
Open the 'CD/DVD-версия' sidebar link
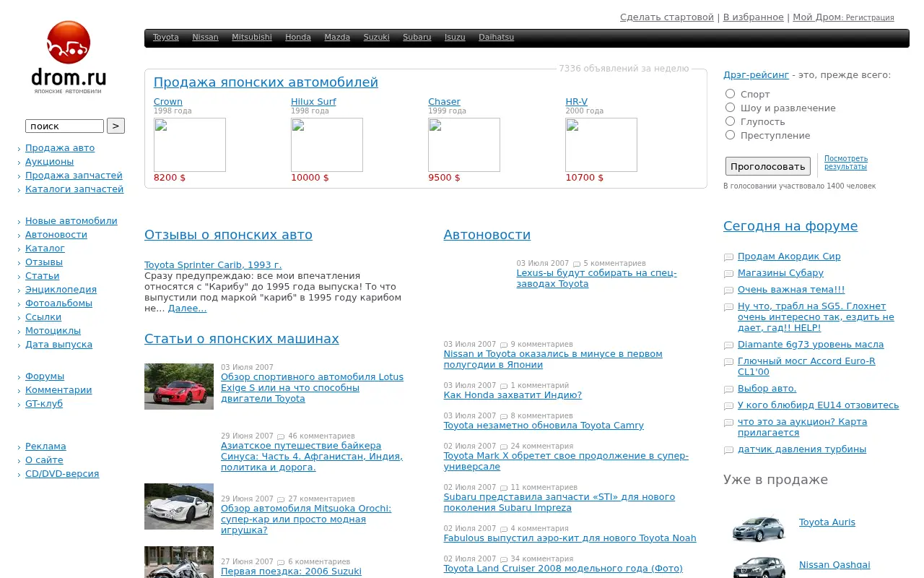62,474
